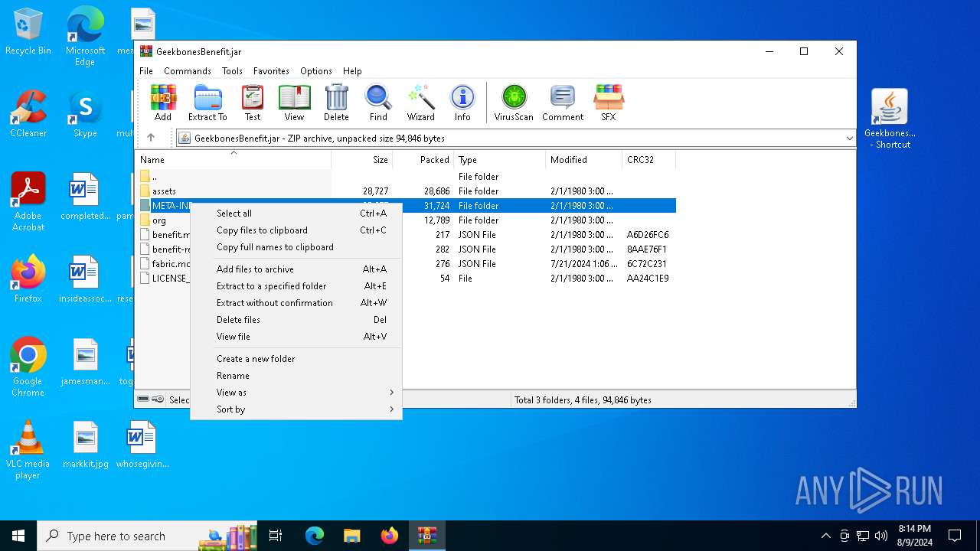Expand the Sort by submenu
Screen dimensions: 980x551
pos(296,409)
